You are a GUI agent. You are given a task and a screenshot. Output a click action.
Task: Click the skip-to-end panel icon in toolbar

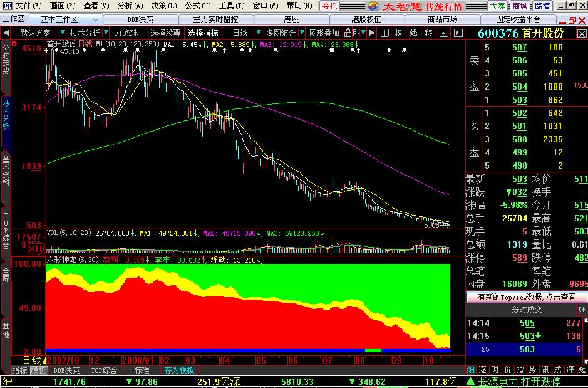[458, 33]
